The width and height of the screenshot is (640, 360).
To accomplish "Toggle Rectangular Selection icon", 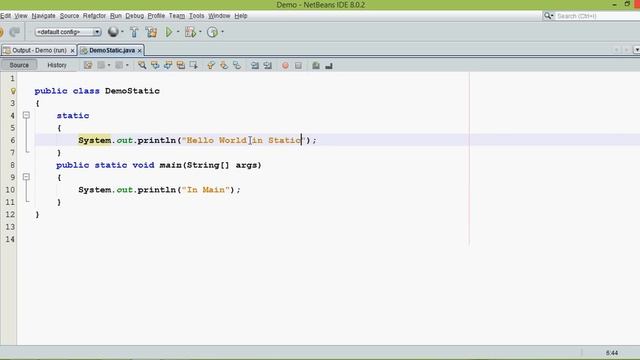I will pyautogui.click(x=193, y=65).
